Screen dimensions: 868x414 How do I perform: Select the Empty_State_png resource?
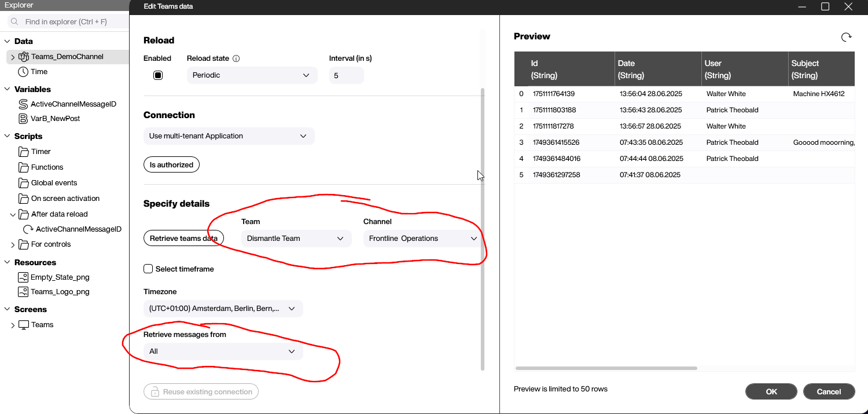pos(60,277)
